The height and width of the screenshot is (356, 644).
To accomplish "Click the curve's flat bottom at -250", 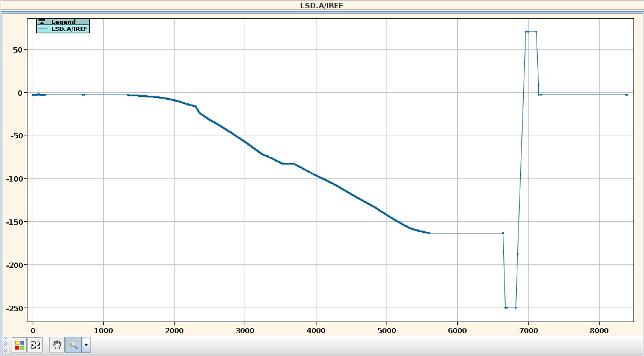I will [x=511, y=308].
